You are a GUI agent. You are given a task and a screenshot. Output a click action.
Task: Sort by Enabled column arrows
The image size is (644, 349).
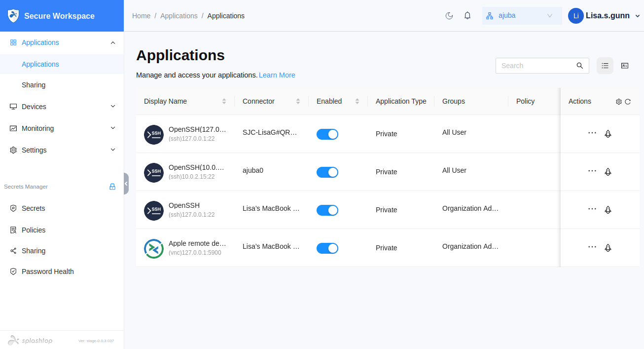click(357, 101)
